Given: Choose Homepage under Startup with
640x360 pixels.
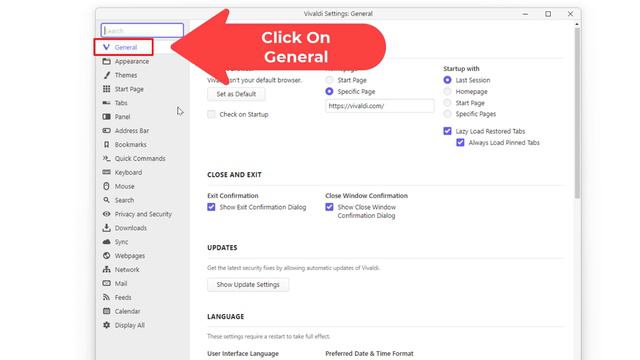Looking at the screenshot, I should click(447, 91).
